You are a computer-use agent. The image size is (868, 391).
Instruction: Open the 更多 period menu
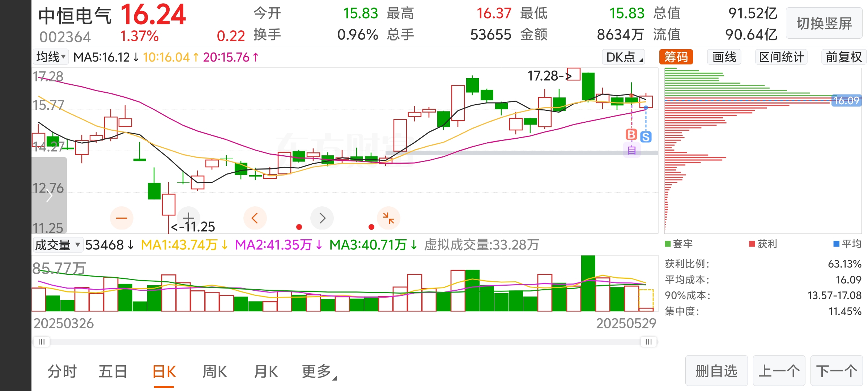pos(319,371)
